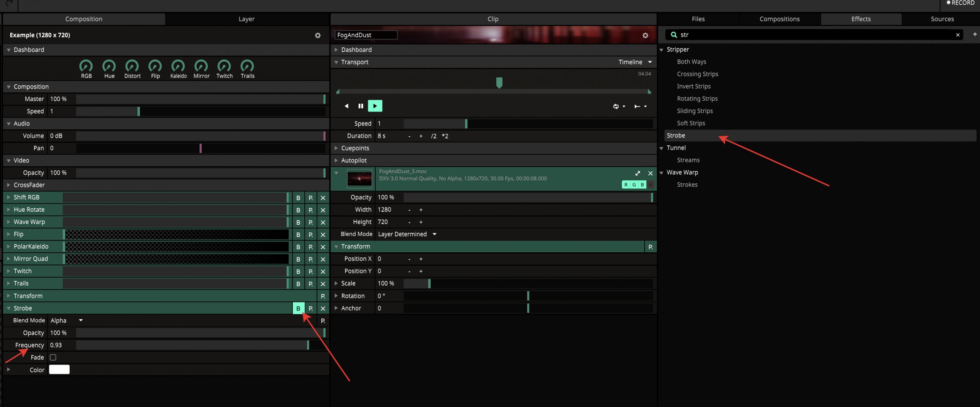Open the Strobe white Color swatch
This screenshot has width=980, height=407.
tap(59, 369)
